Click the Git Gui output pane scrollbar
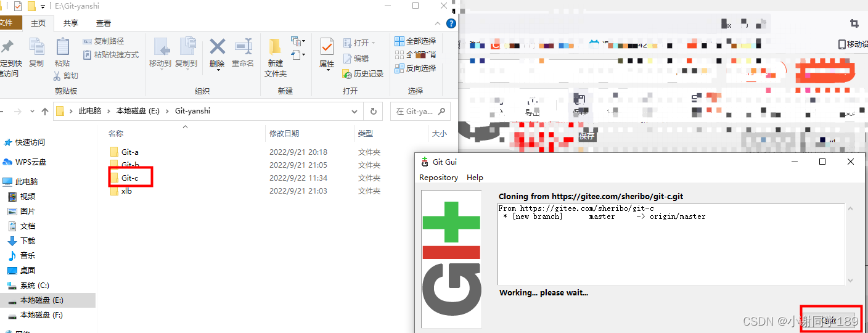Image resolution: width=868 pixels, height=333 pixels. [851, 244]
